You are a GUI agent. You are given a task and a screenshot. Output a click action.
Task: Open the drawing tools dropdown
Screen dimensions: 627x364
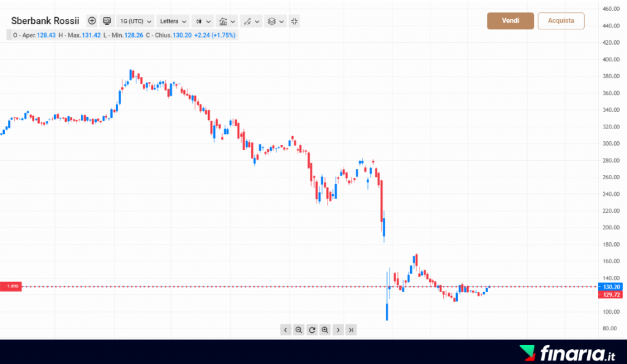[x=251, y=21]
